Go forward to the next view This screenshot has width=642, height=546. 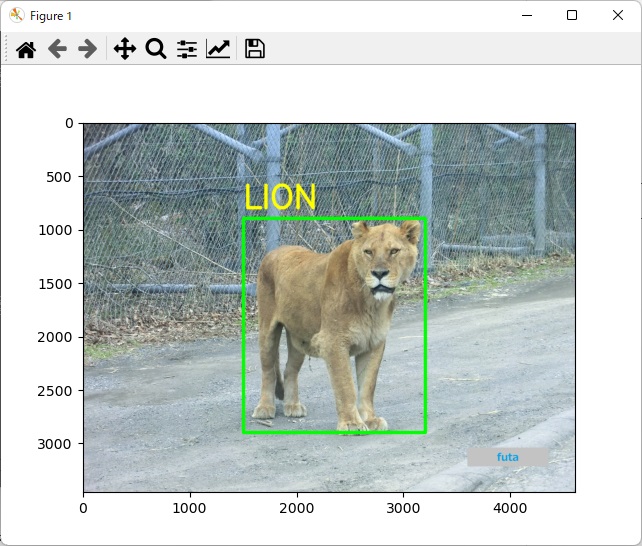(x=88, y=49)
